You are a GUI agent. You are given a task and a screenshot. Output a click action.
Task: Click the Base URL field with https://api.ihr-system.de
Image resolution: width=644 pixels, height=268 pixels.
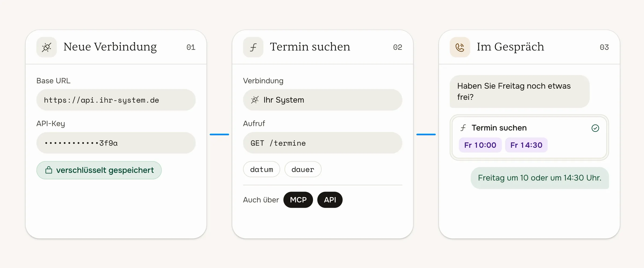coord(116,100)
